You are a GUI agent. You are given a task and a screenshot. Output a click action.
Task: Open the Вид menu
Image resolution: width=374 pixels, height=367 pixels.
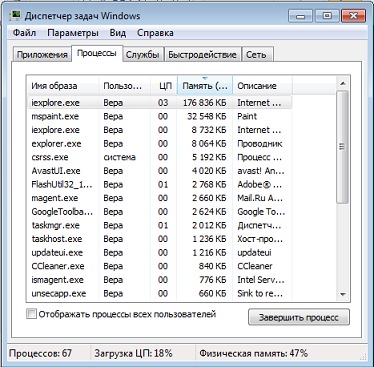(x=118, y=33)
